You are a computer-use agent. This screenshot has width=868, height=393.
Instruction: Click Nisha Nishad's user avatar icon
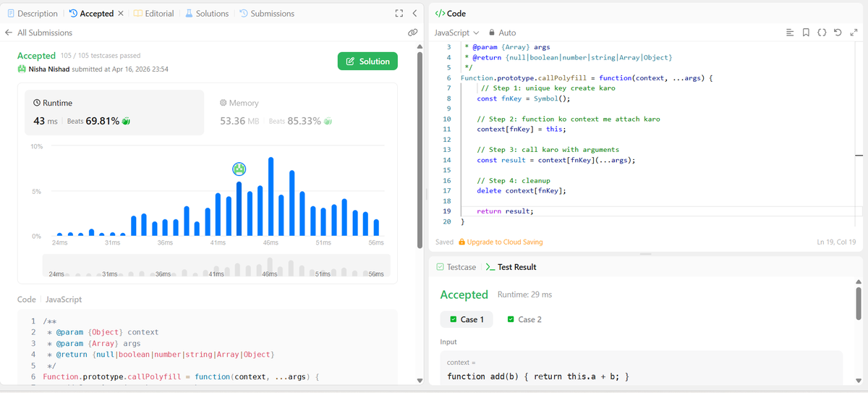(x=22, y=69)
